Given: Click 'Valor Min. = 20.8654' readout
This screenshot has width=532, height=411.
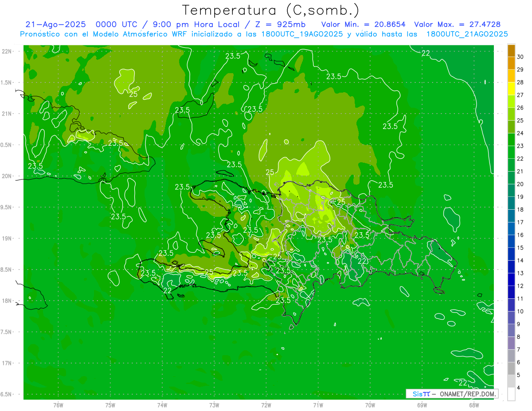Looking at the screenshot, I should click(x=363, y=24).
